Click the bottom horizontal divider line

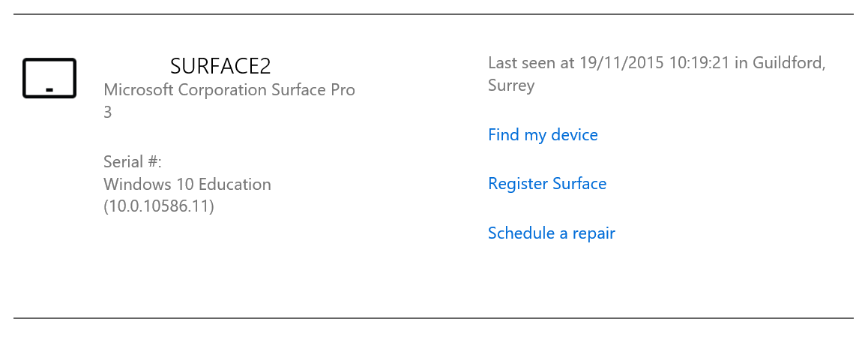[x=433, y=318]
